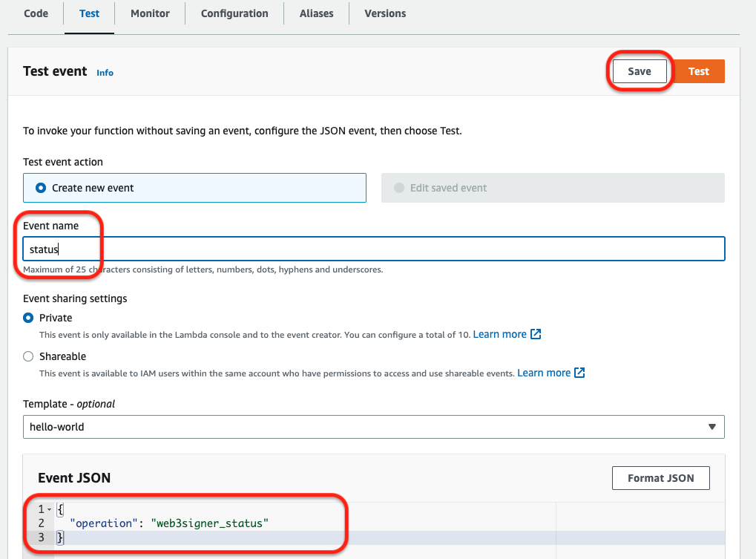
Task: Format the event JSON
Action: click(x=660, y=478)
